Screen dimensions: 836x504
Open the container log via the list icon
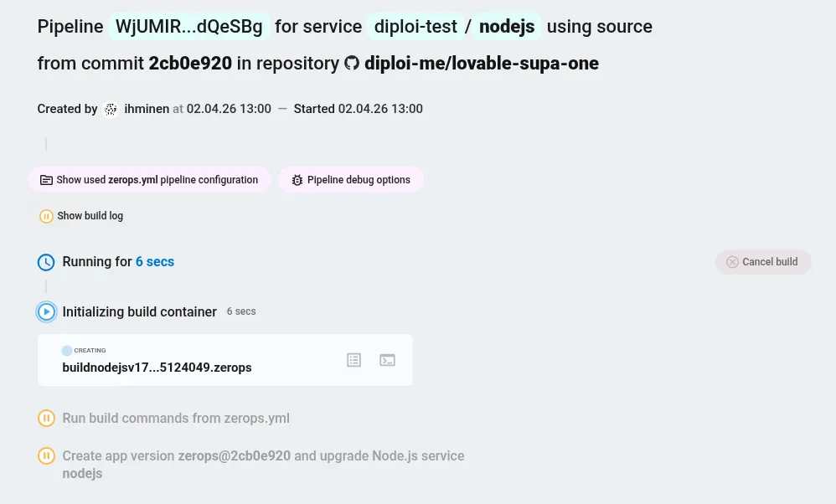tap(353, 360)
